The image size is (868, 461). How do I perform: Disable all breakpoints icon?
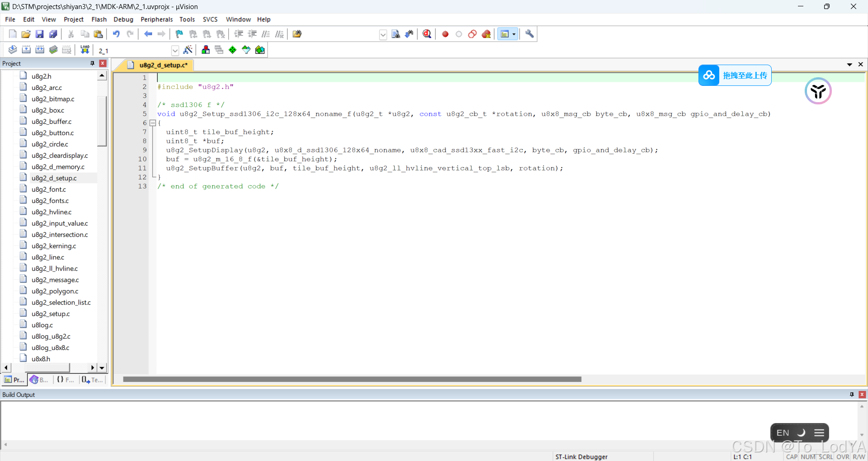point(472,34)
